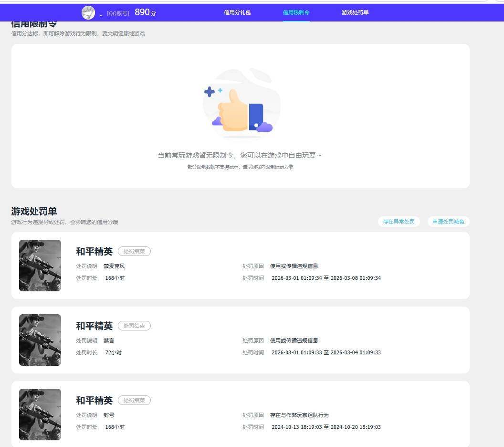The height and width of the screenshot is (447, 504).
Task: Click the time range ending 2026-03-04 01:09:33
Action: click(326, 352)
